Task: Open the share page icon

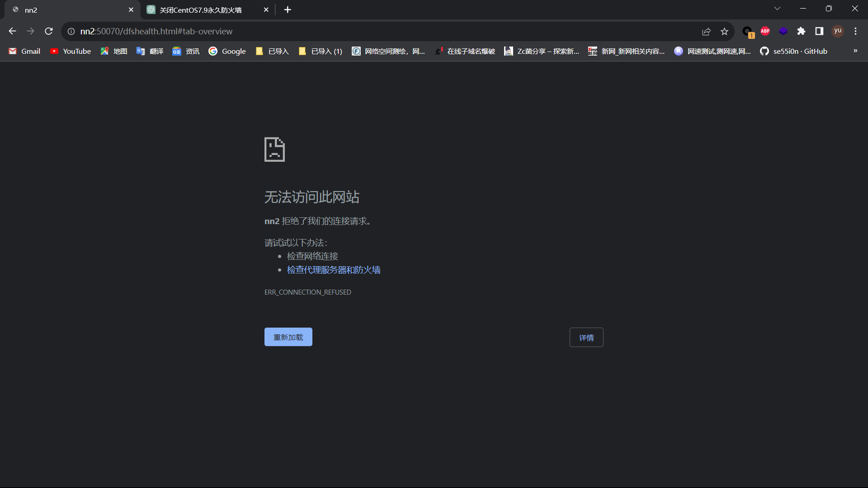Action: (x=706, y=31)
